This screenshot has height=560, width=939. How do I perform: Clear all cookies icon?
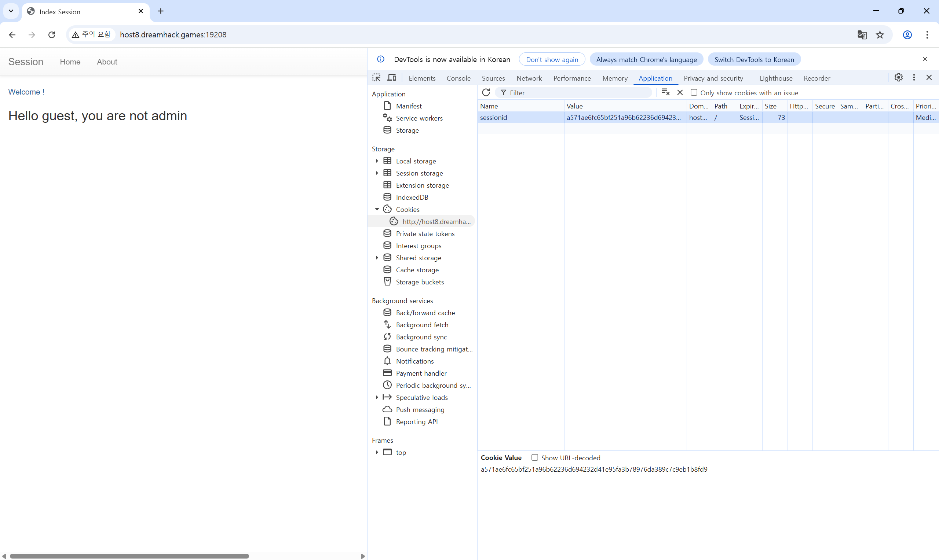coord(665,92)
